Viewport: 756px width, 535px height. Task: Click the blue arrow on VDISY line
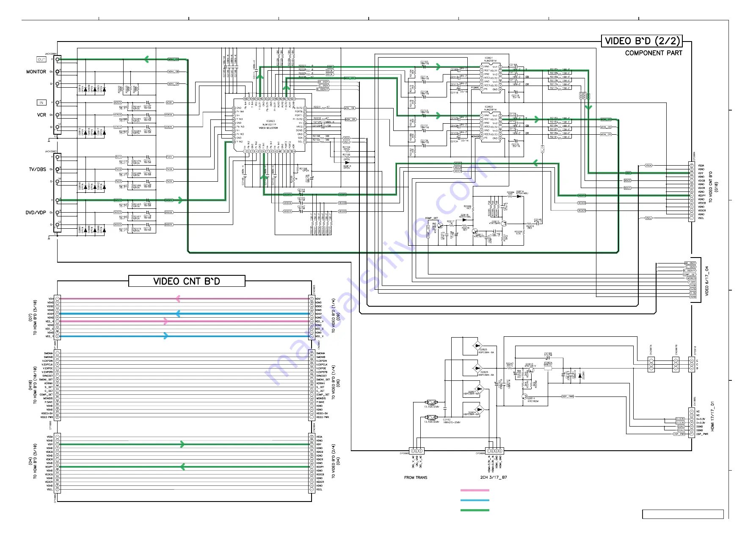pos(178,314)
